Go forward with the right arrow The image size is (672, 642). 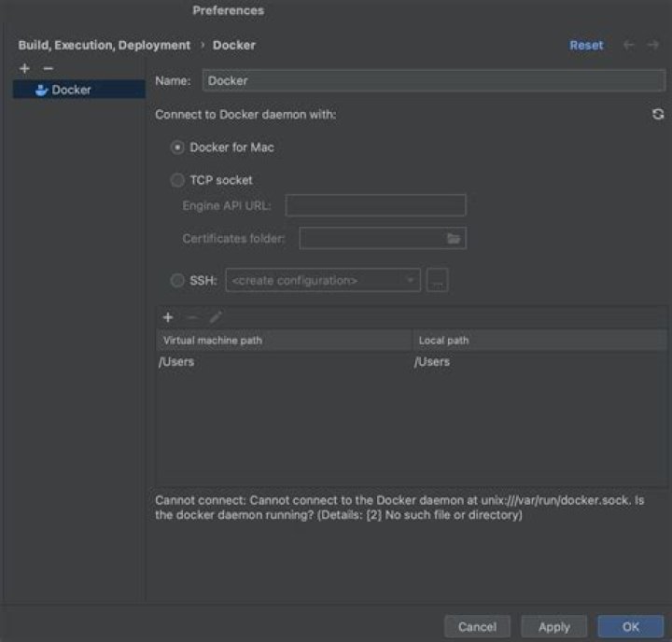[652, 45]
